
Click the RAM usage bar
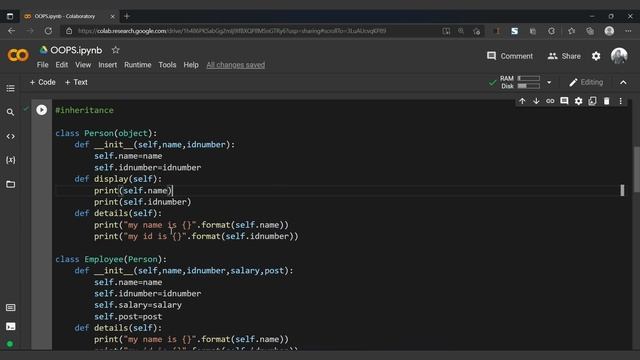tap(529, 78)
